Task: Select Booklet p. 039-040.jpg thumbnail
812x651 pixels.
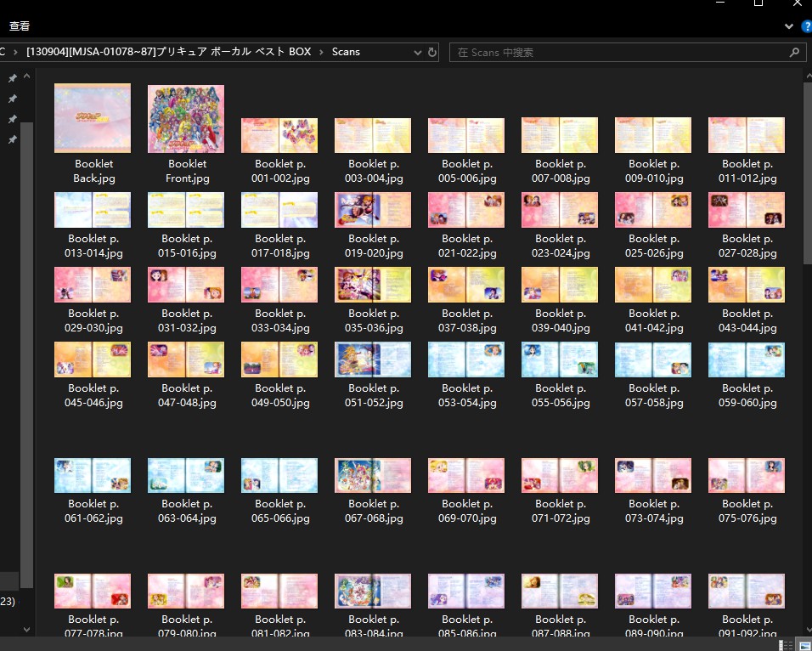Action: point(560,285)
